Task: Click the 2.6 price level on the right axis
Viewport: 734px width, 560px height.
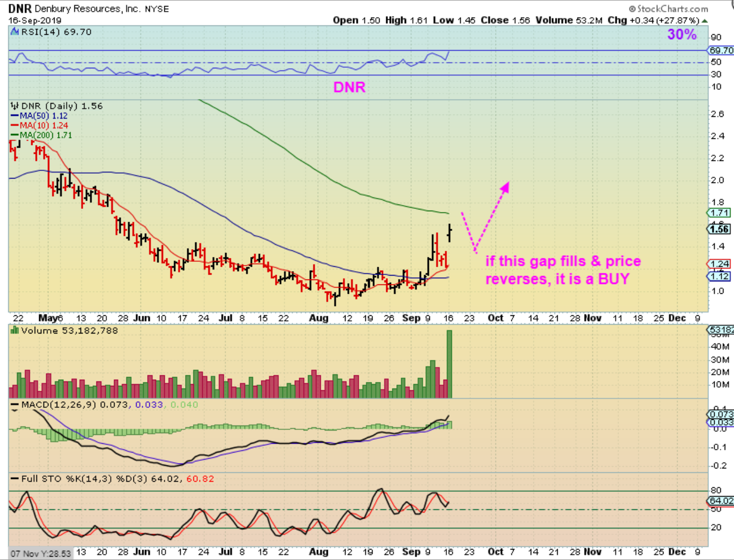Action: click(x=717, y=114)
